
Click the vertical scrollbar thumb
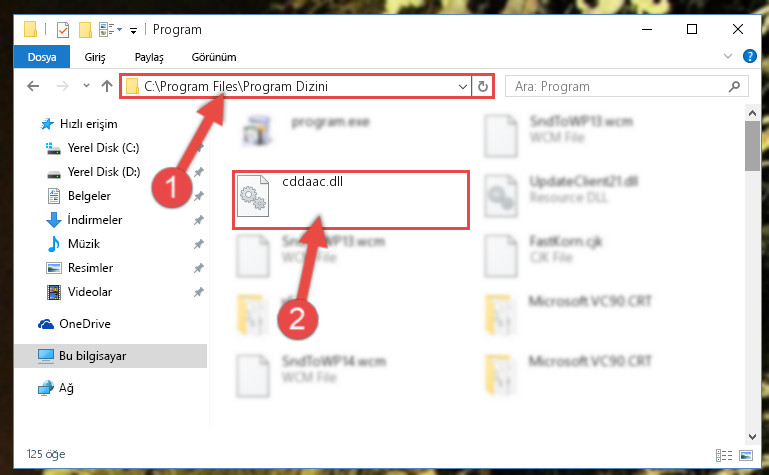(x=752, y=146)
